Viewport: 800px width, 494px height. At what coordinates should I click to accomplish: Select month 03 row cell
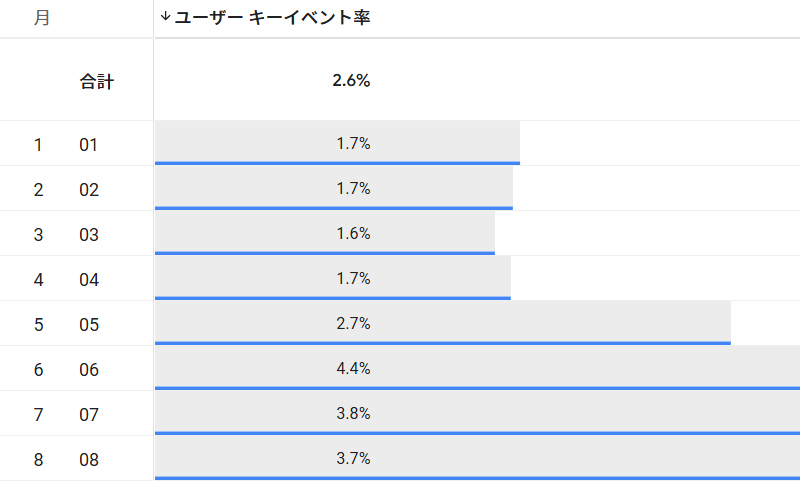[x=89, y=235]
